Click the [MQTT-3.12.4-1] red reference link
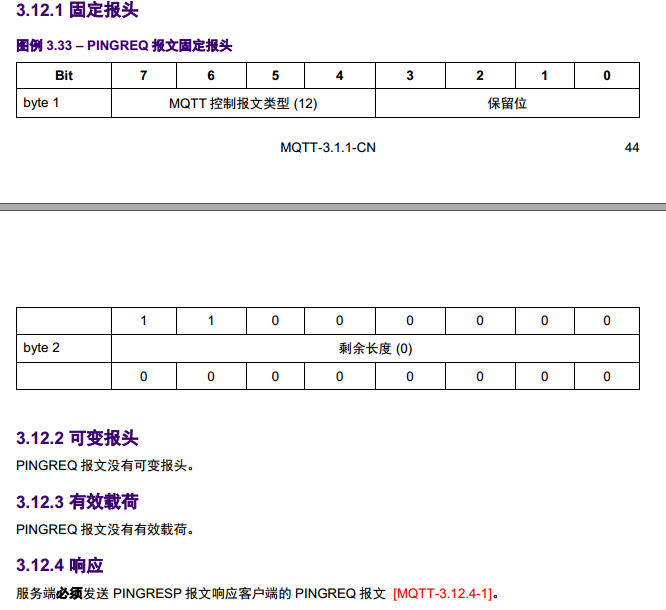This screenshot has height=610, width=666. click(x=443, y=593)
